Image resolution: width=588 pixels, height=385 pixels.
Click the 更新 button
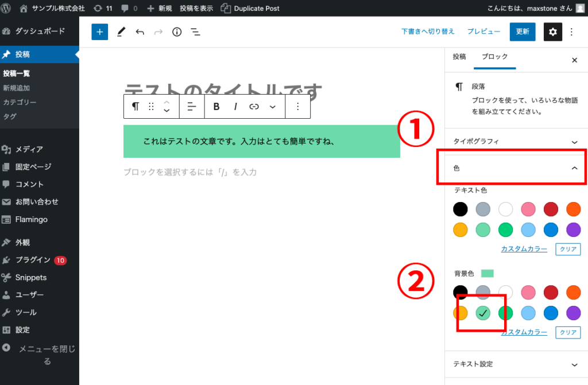pyautogui.click(x=521, y=32)
